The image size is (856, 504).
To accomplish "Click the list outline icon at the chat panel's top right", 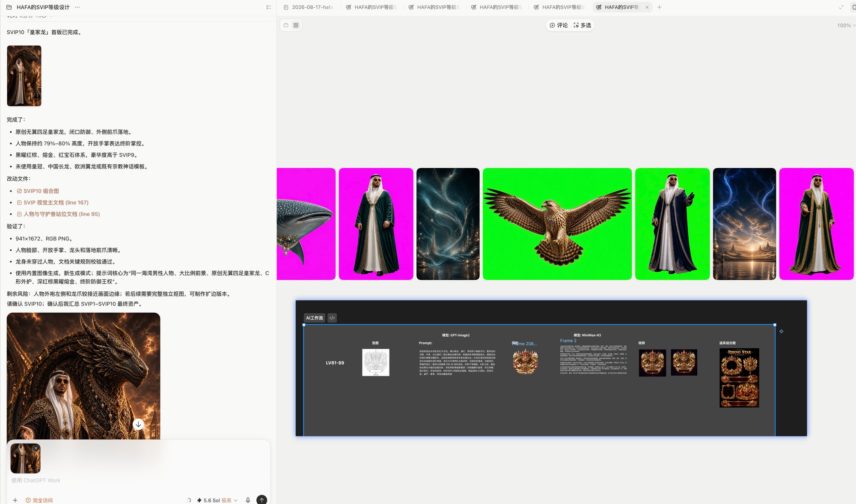I will (268, 7).
